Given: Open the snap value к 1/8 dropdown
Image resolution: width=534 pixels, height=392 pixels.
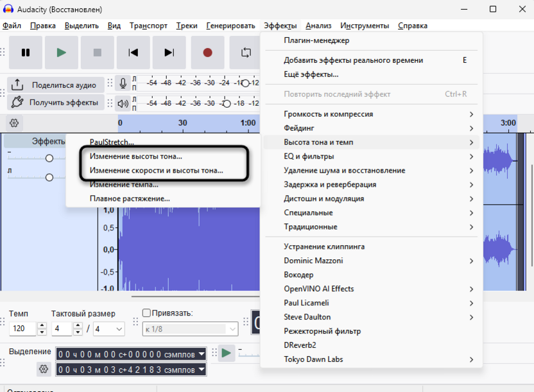Looking at the screenshot, I should click(x=190, y=329).
